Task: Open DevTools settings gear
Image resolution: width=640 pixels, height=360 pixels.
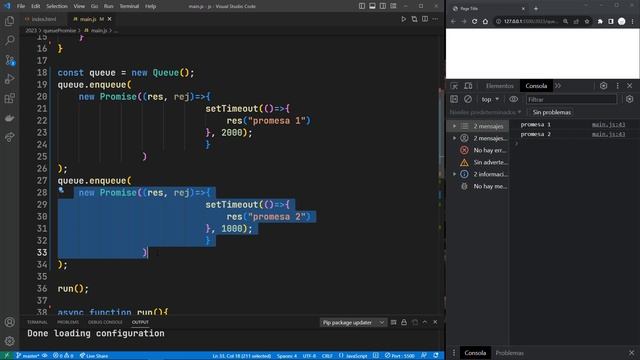Action: point(603,86)
